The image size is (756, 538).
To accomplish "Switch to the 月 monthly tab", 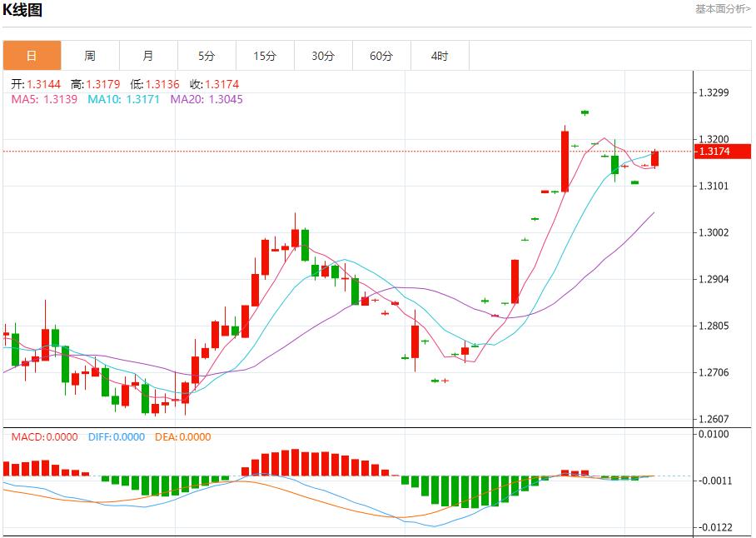I will (x=148, y=56).
